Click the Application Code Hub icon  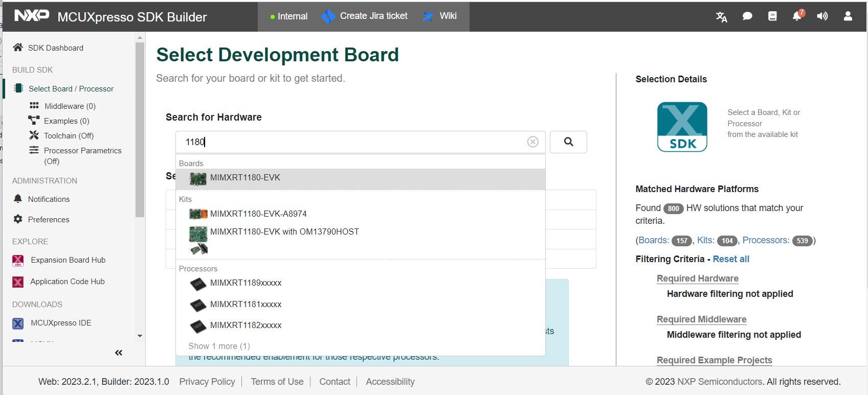pos(18,282)
